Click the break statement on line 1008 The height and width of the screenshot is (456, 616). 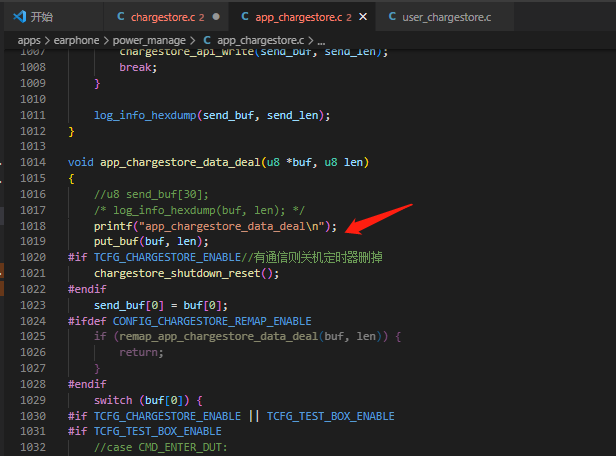tap(135, 68)
